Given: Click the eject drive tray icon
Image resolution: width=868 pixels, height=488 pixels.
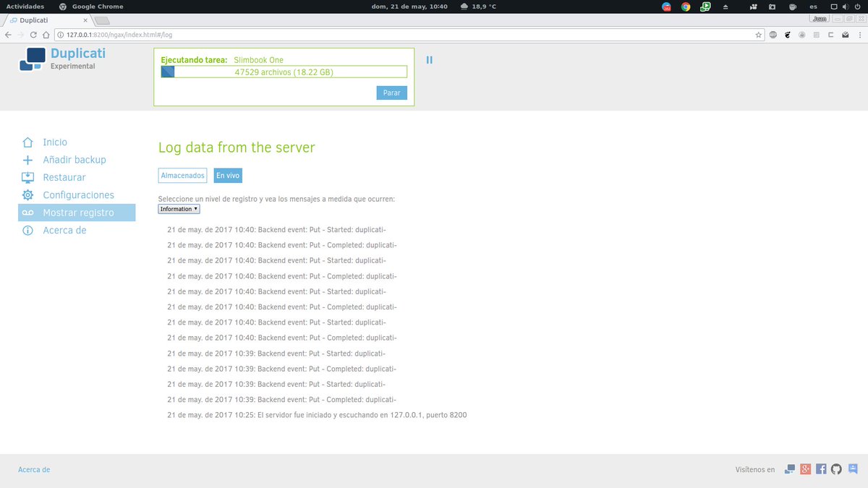Looking at the screenshot, I should point(725,7).
